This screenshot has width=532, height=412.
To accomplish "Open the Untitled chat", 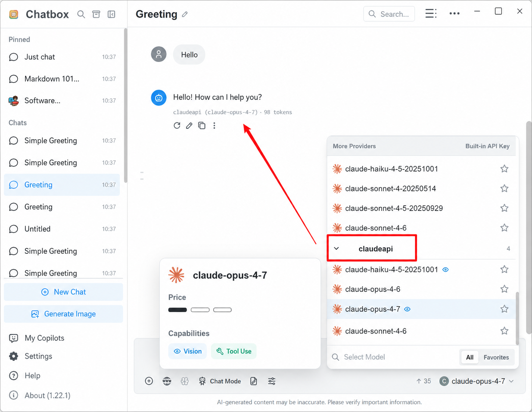I will click(x=62, y=229).
